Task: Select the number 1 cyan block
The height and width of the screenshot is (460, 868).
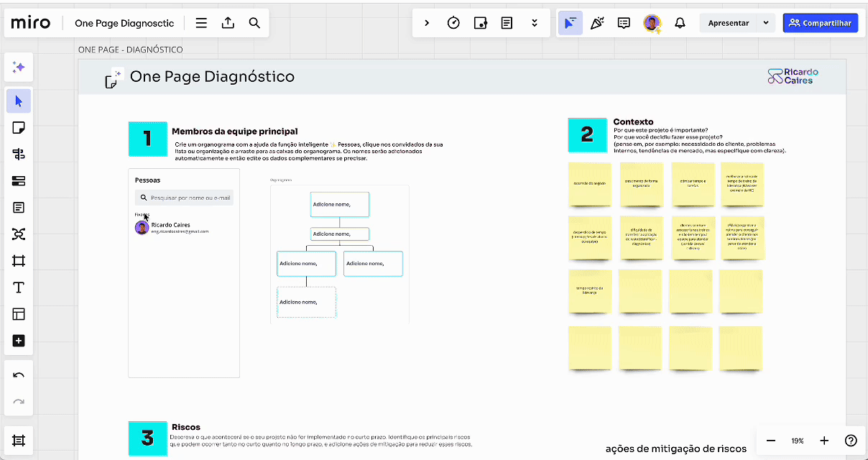Action: point(148,139)
